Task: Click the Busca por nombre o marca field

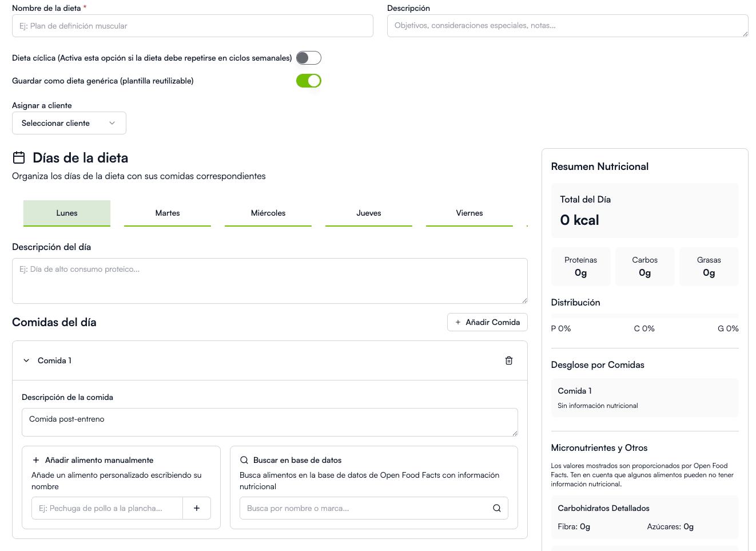Action: point(363,508)
